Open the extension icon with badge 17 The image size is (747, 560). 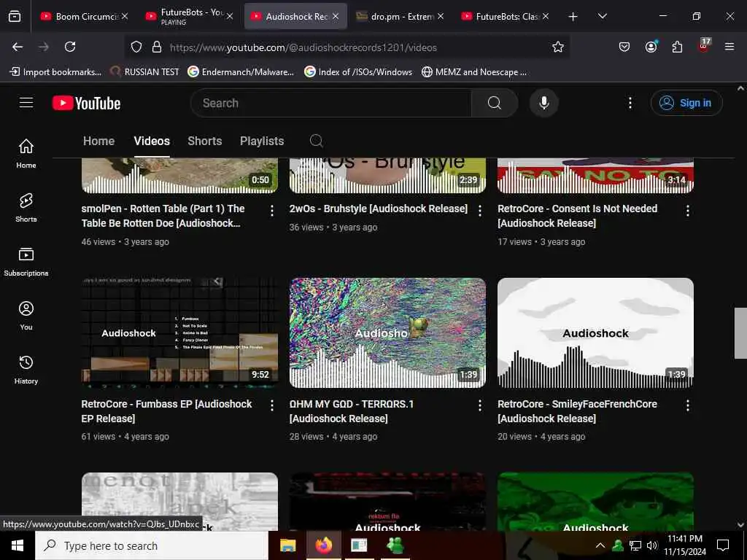[704, 46]
